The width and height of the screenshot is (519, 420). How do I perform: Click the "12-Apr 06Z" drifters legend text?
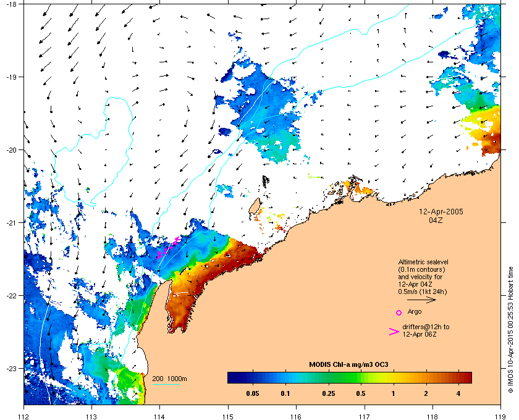420,334
